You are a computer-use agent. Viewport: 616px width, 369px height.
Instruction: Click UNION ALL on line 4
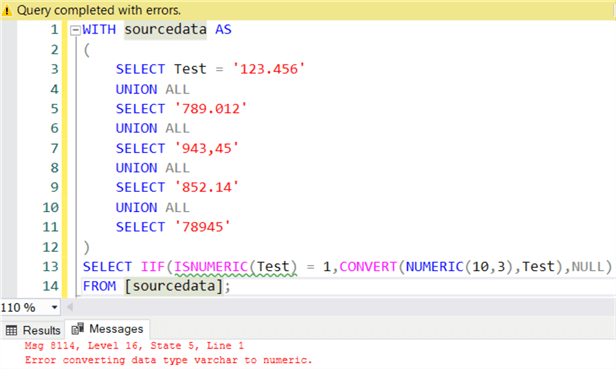(152, 90)
